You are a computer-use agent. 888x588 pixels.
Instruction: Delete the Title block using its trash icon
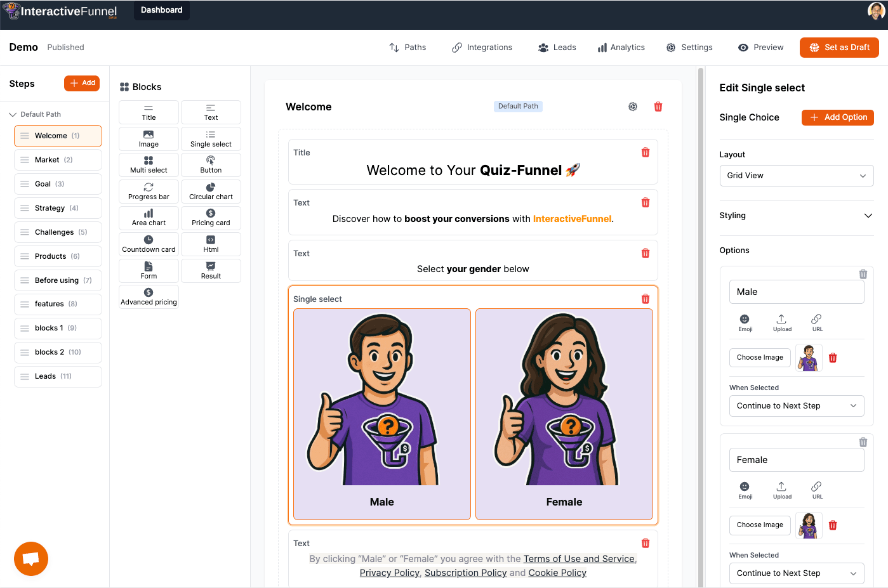click(x=646, y=152)
